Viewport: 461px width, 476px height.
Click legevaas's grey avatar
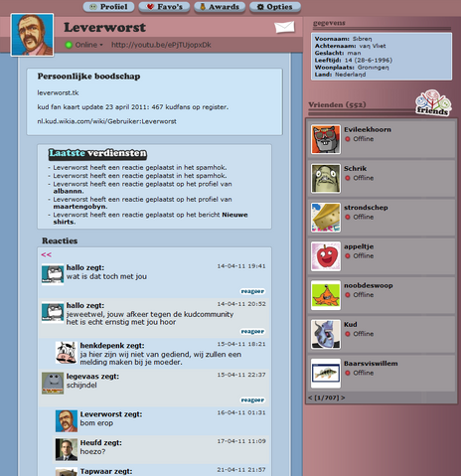[x=53, y=384]
